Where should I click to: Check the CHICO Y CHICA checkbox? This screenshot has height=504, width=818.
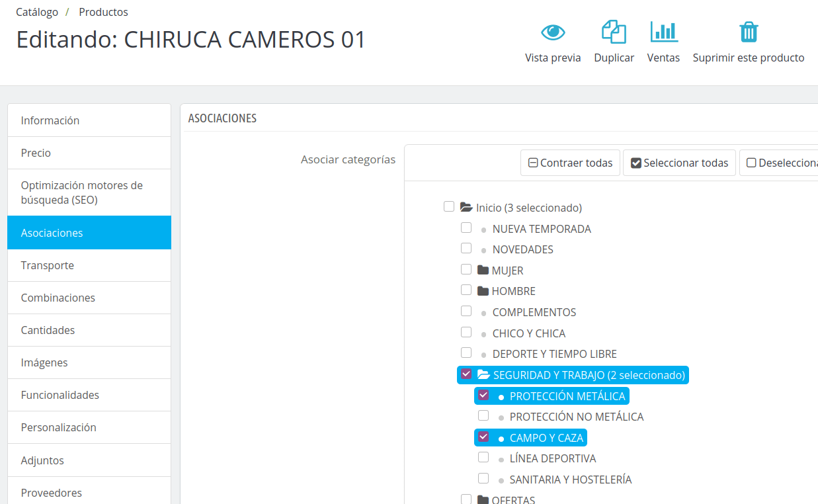pos(466,332)
